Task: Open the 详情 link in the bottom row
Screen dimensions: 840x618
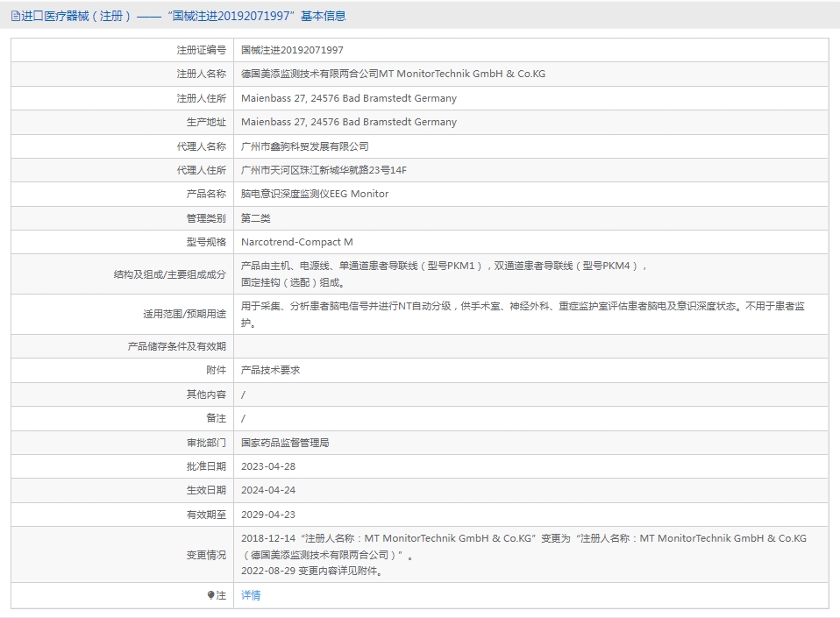Action: [x=251, y=595]
